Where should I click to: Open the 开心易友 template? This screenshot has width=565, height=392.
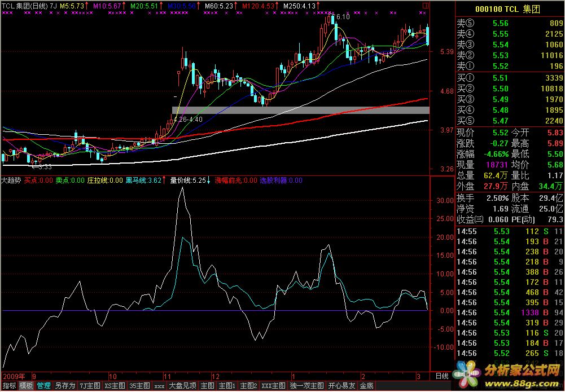pyautogui.click(x=342, y=386)
